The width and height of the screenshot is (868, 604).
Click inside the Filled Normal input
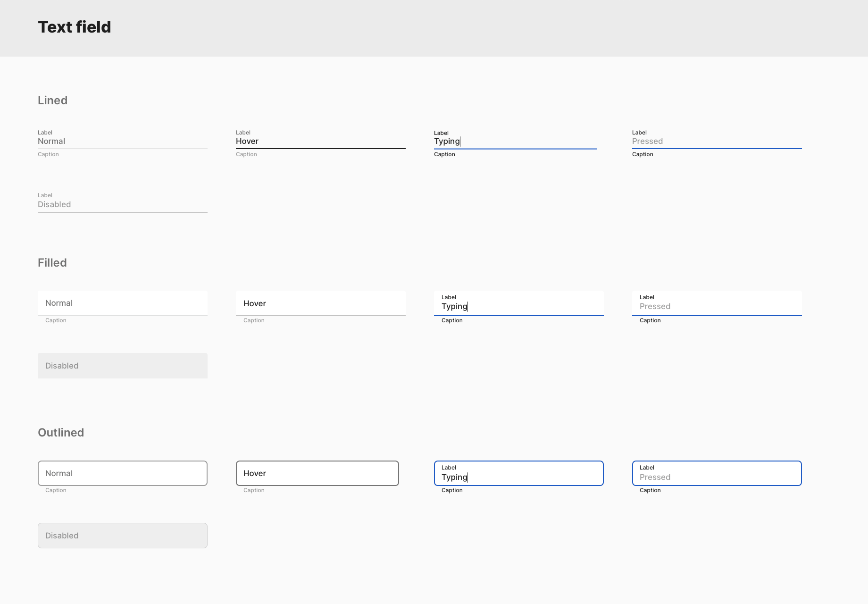122,303
